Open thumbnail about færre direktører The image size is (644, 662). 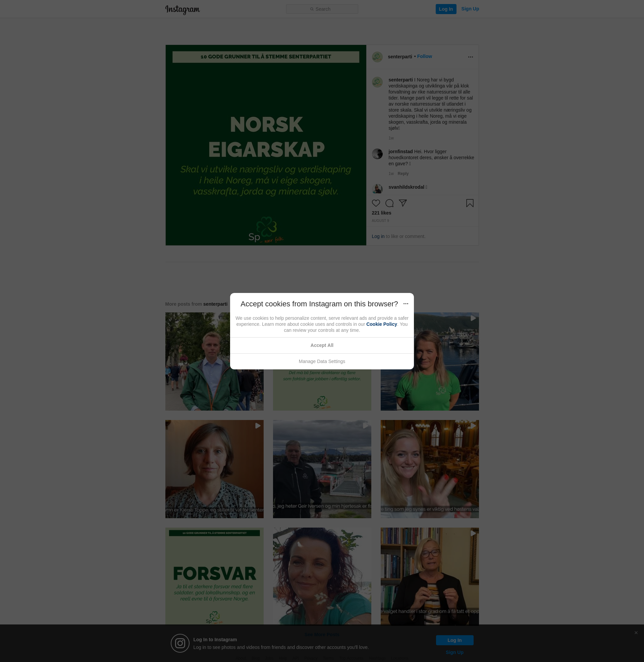[x=322, y=390]
